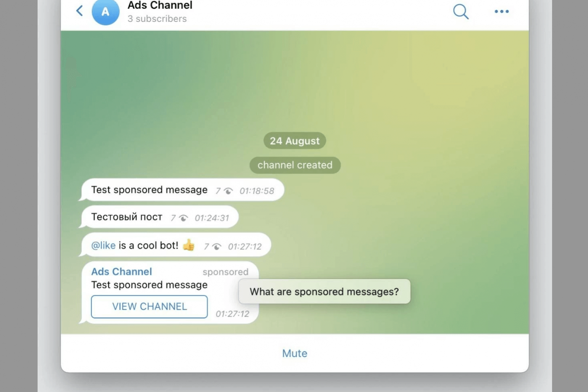Click the '3 subscribers' text in header
This screenshot has width=588, height=392.
[157, 19]
